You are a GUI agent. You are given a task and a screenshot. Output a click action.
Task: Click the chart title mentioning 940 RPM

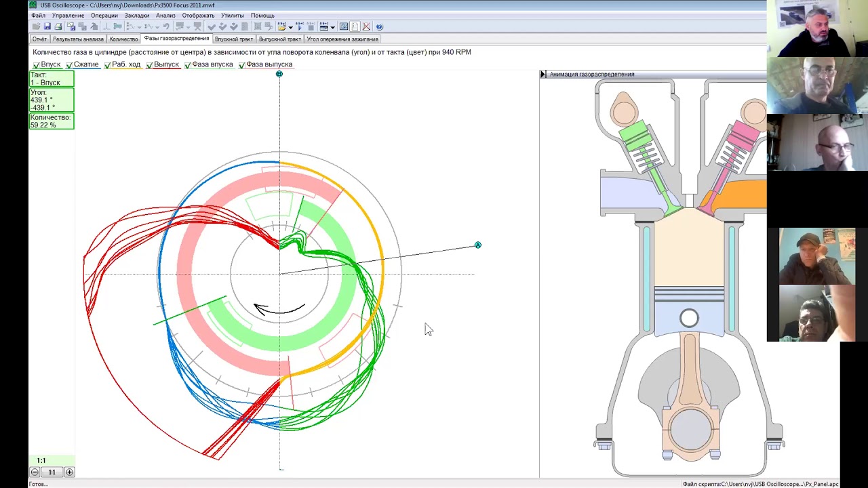coord(252,52)
